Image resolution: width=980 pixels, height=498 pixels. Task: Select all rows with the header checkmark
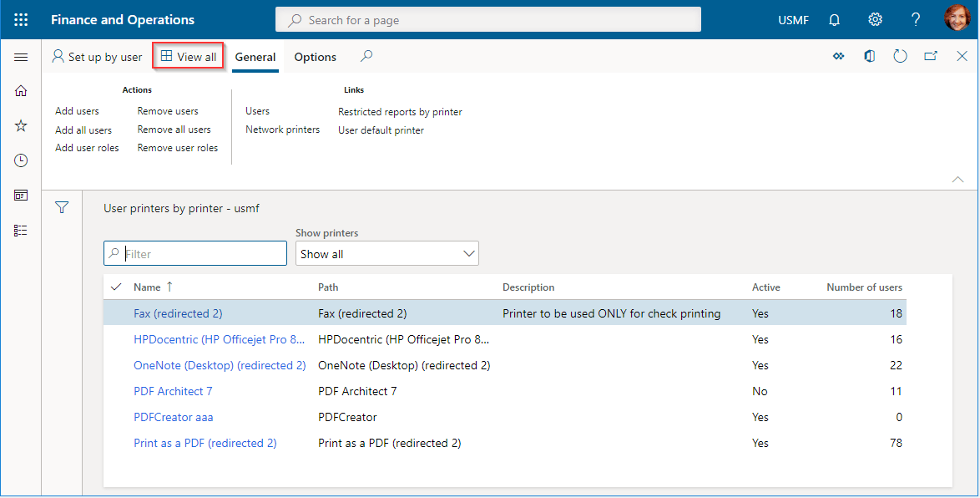[x=116, y=286]
